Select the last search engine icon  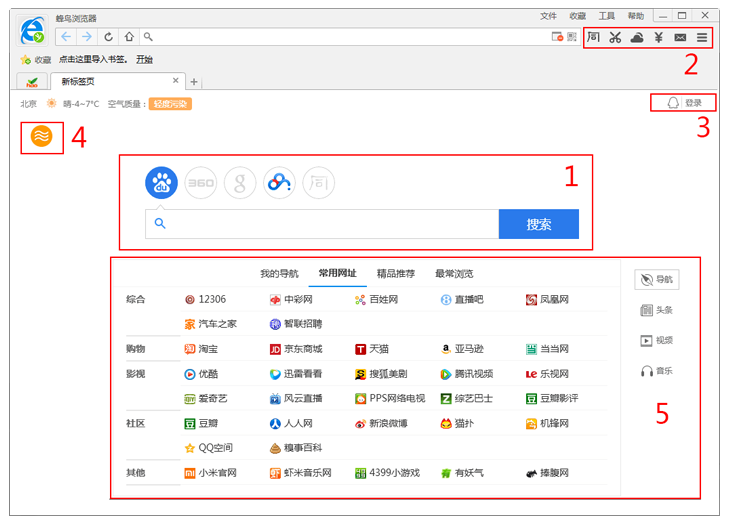[318, 183]
